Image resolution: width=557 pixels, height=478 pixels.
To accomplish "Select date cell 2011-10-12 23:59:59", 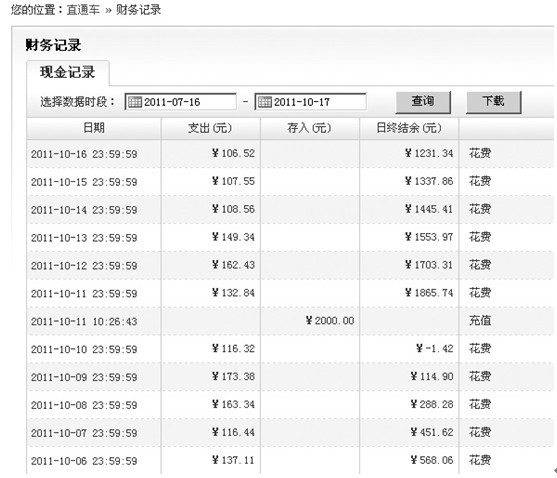I will click(84, 266).
